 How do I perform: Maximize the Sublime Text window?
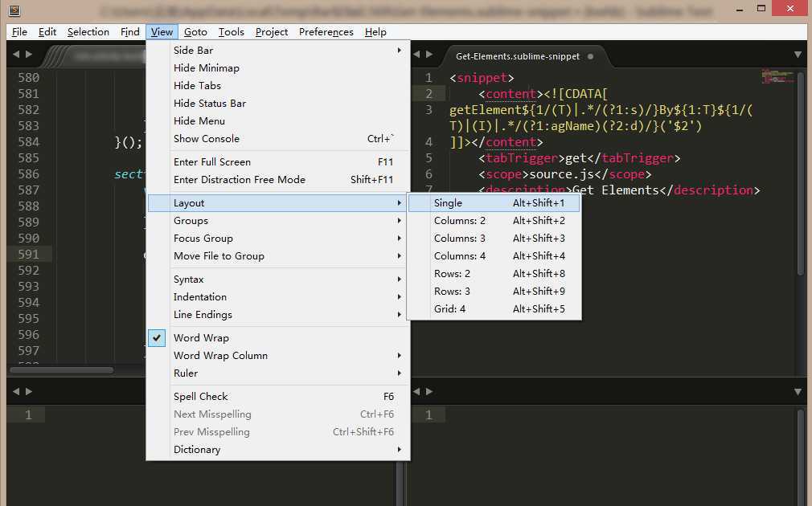(761, 8)
